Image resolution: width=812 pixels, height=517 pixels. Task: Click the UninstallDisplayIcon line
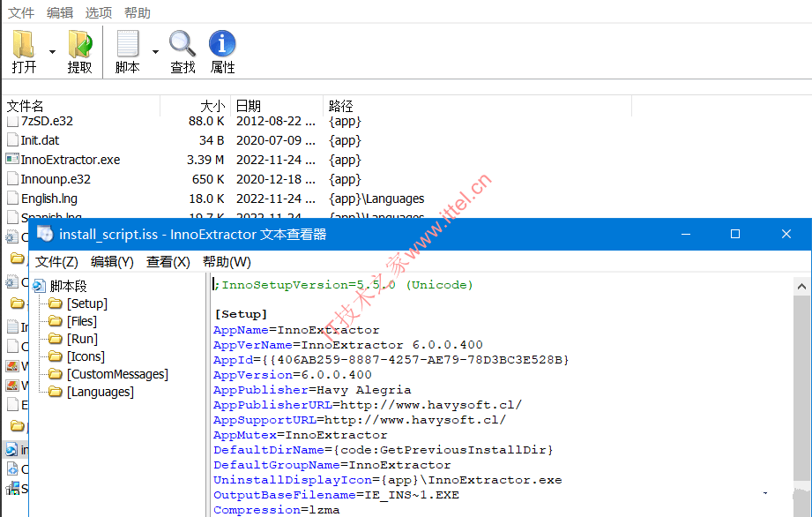(387, 480)
